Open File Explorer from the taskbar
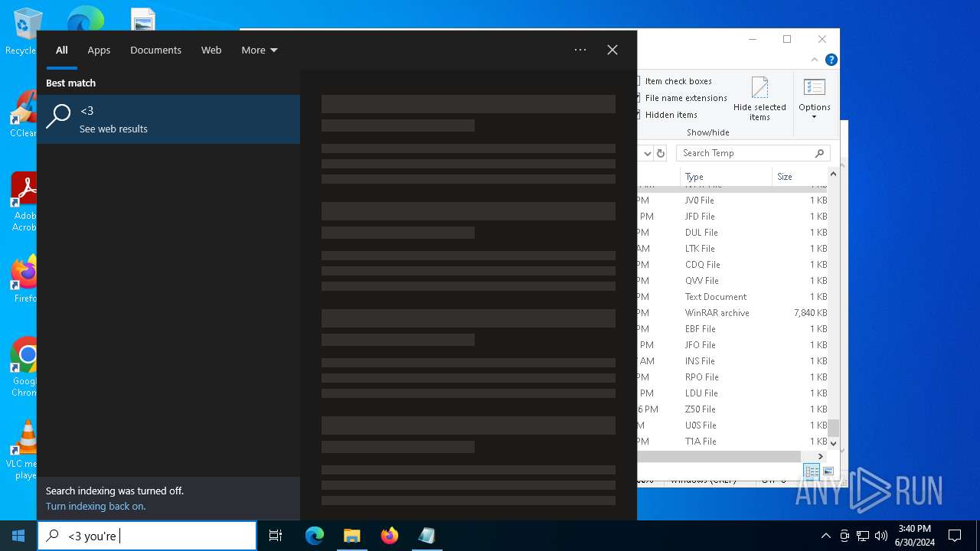 pos(352,536)
